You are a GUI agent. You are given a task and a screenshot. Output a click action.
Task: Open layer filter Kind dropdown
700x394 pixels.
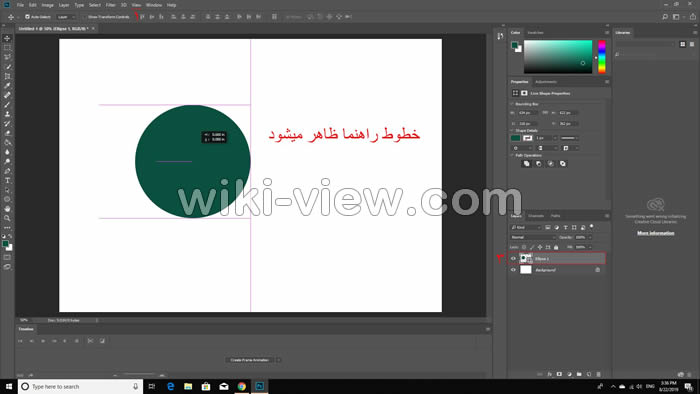[x=526, y=228]
